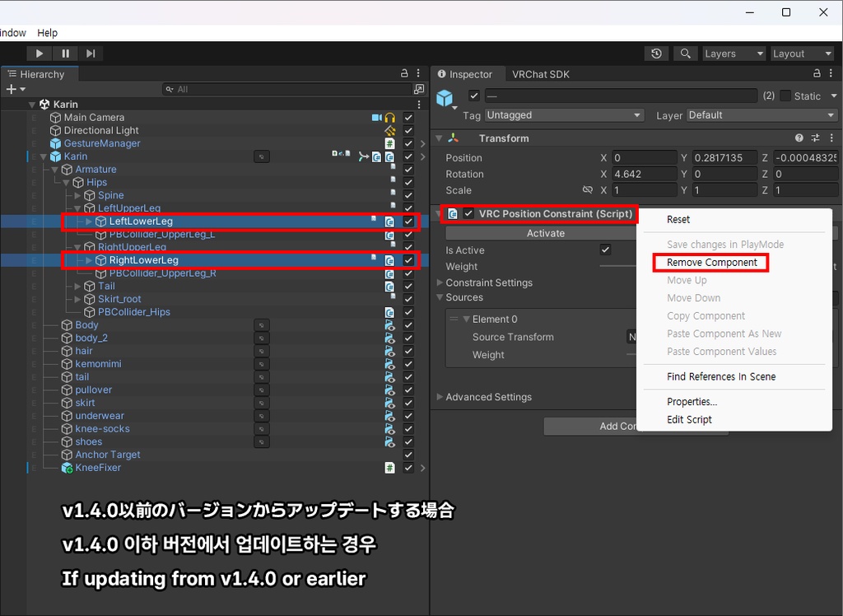Toggle active checkbox for LeftLowerLeg

point(408,221)
